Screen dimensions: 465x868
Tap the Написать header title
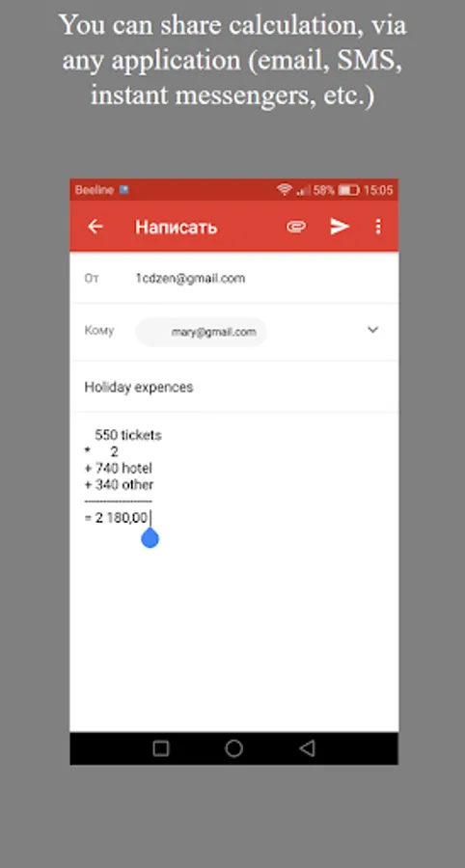177,227
